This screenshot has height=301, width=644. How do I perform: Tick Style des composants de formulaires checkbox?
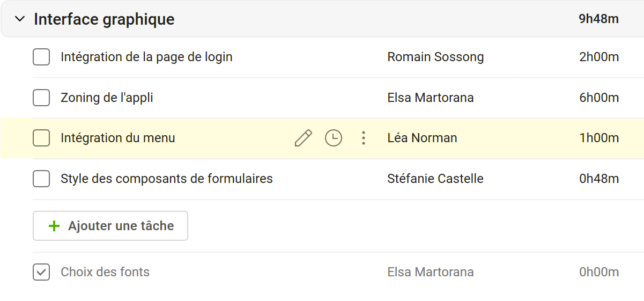[41, 179]
